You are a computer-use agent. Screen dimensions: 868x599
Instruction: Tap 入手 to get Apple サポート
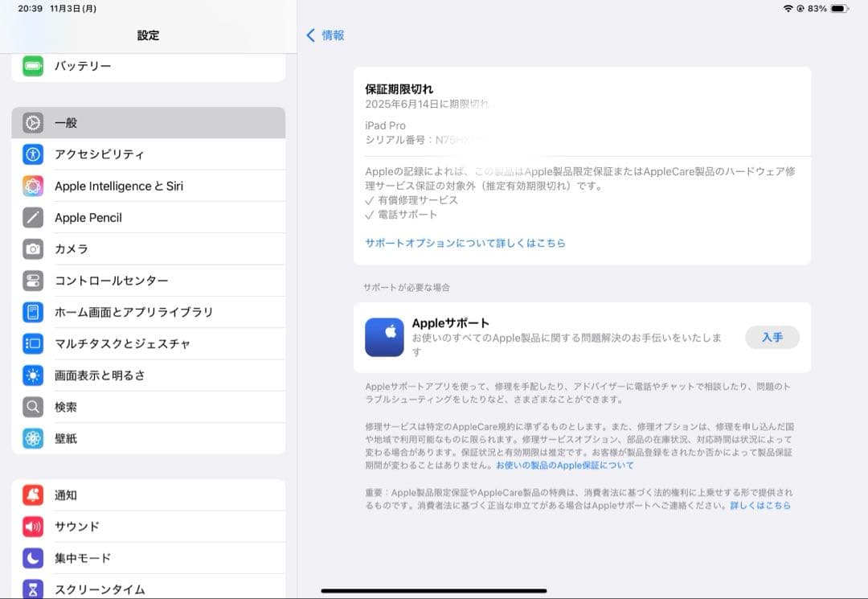(x=772, y=338)
